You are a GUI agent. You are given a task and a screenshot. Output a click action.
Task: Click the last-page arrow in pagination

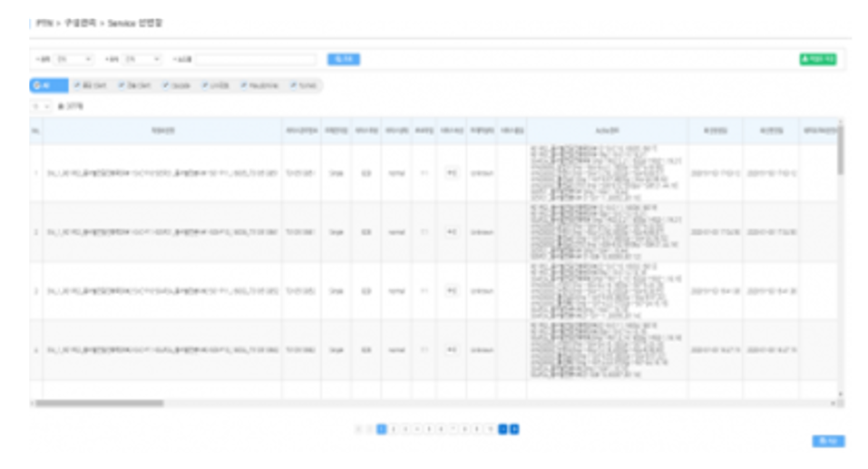(514, 429)
